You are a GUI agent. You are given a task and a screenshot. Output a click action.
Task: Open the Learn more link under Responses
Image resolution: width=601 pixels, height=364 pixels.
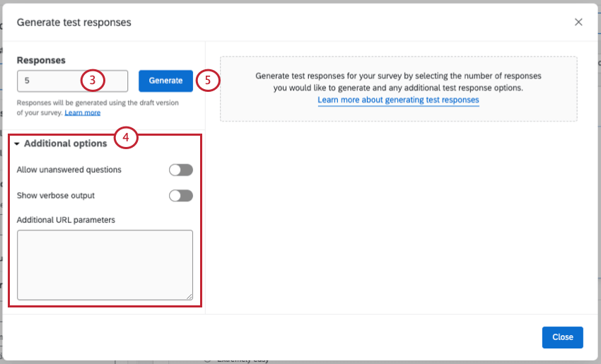(x=83, y=112)
